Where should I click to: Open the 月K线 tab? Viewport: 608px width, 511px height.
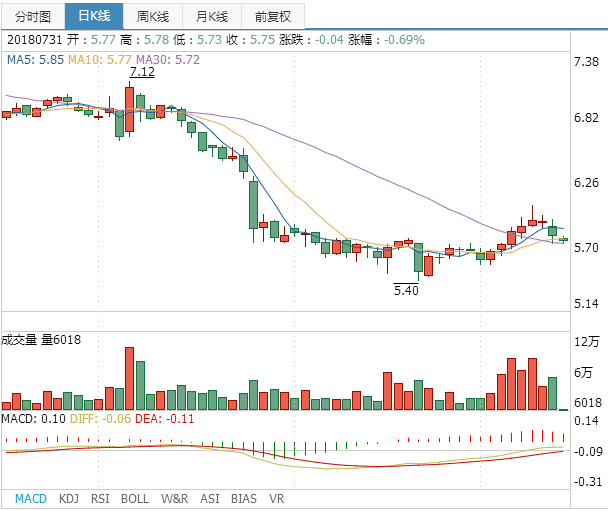click(x=212, y=16)
